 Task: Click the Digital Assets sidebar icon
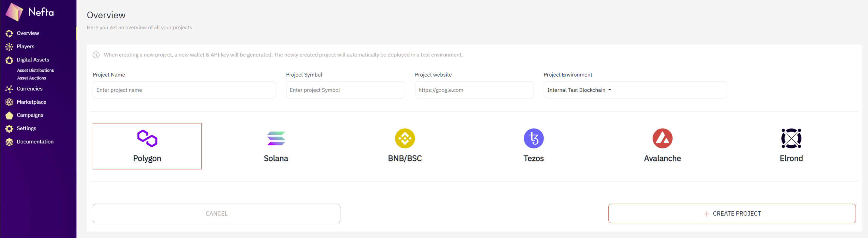pyautogui.click(x=10, y=60)
